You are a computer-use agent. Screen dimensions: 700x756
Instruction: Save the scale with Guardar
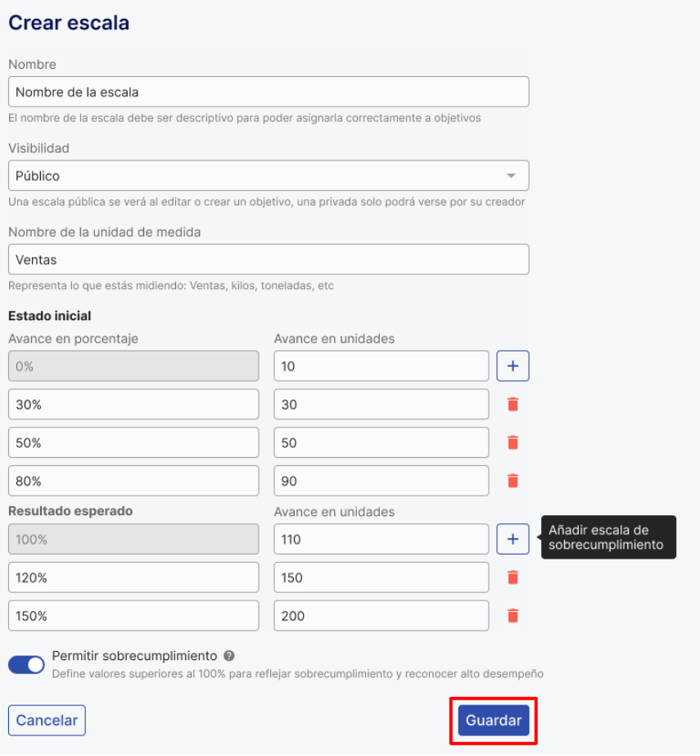pyautogui.click(x=494, y=721)
